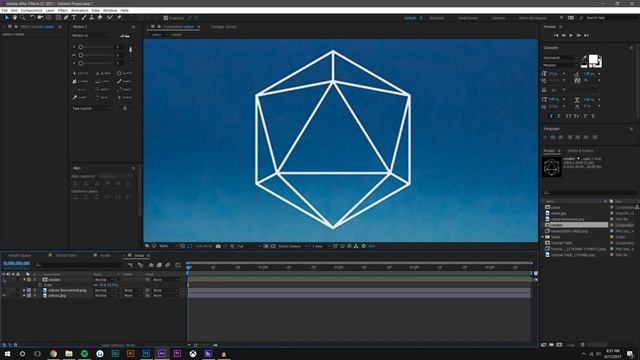This screenshot has height=360, width=640.
Task: Click the Default workspace button
Action: tap(410, 18)
